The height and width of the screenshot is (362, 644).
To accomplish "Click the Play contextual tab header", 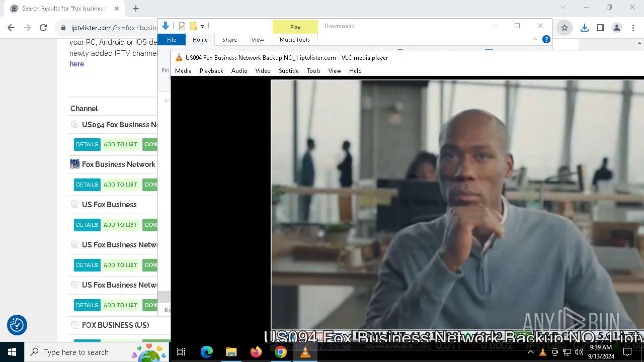I will 295,27.
